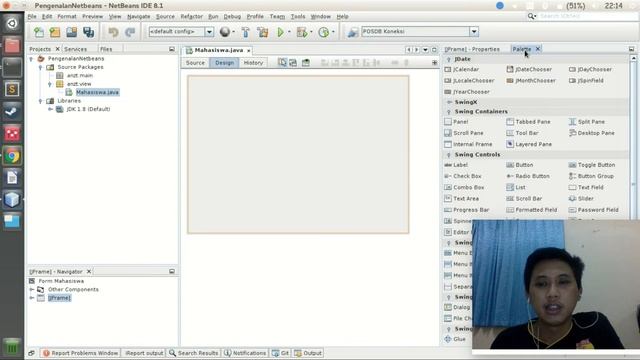Click the JFrame design canvas
Screen dimensions: 640x360
298,155
